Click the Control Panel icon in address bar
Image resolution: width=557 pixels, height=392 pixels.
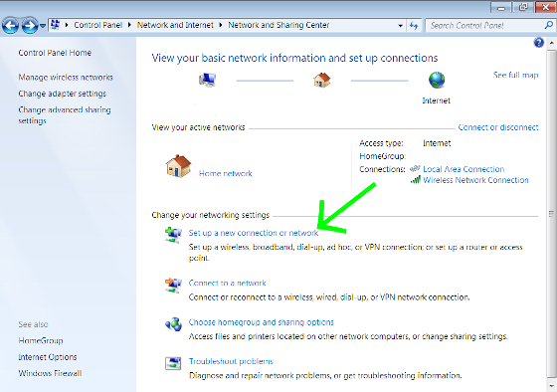55,25
